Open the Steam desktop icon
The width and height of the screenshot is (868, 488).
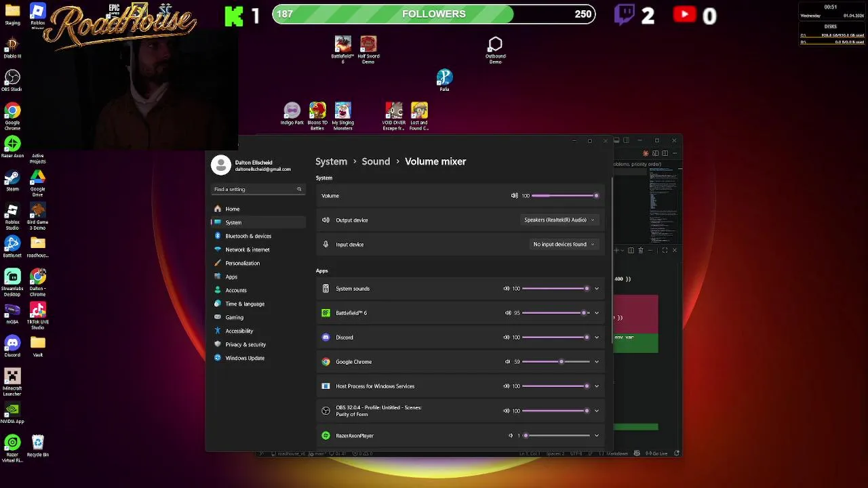pos(12,180)
